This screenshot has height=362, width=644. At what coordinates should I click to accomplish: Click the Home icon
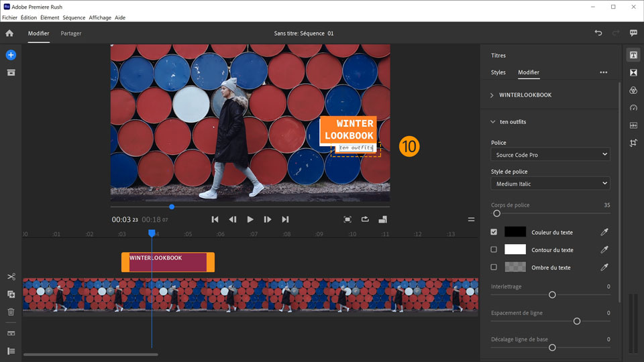coord(9,33)
